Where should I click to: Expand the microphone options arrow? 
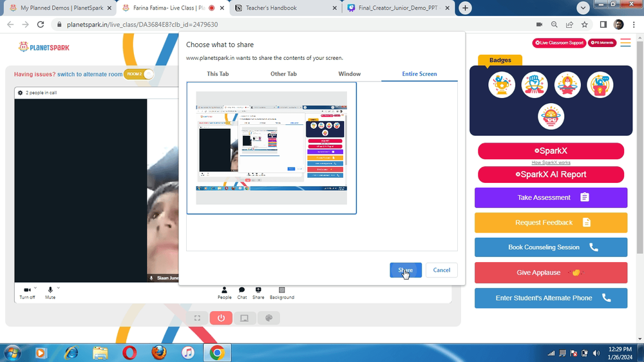(59, 288)
